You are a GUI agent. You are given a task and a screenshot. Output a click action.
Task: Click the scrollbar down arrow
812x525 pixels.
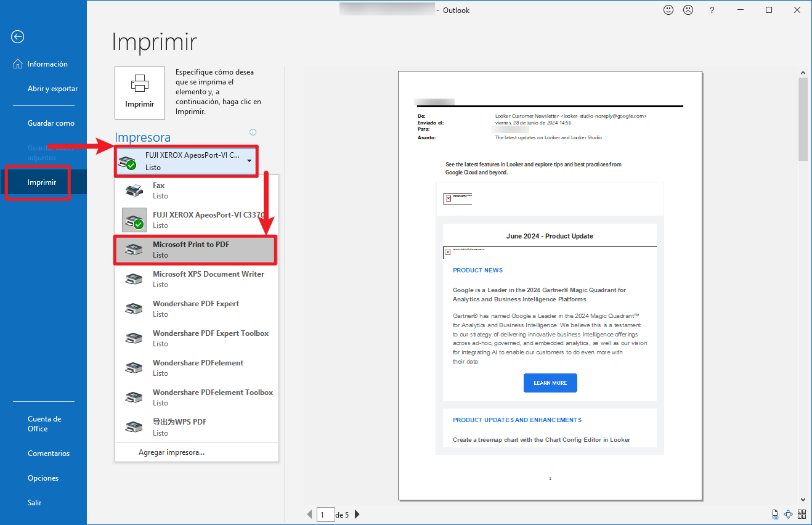pos(803,499)
